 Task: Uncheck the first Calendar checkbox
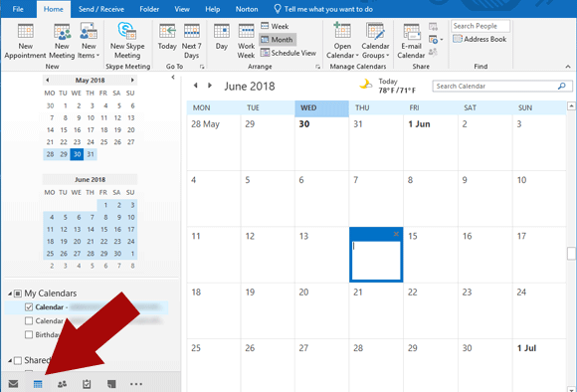(29, 307)
